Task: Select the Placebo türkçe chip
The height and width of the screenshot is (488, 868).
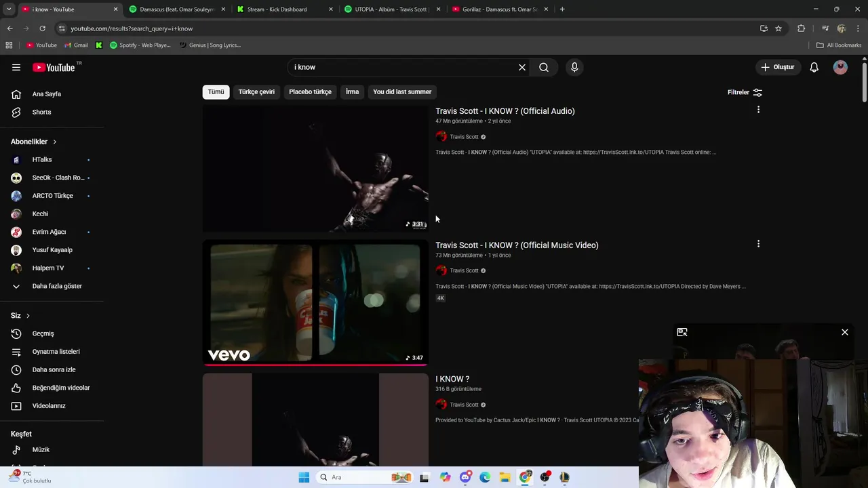Action: coord(310,91)
